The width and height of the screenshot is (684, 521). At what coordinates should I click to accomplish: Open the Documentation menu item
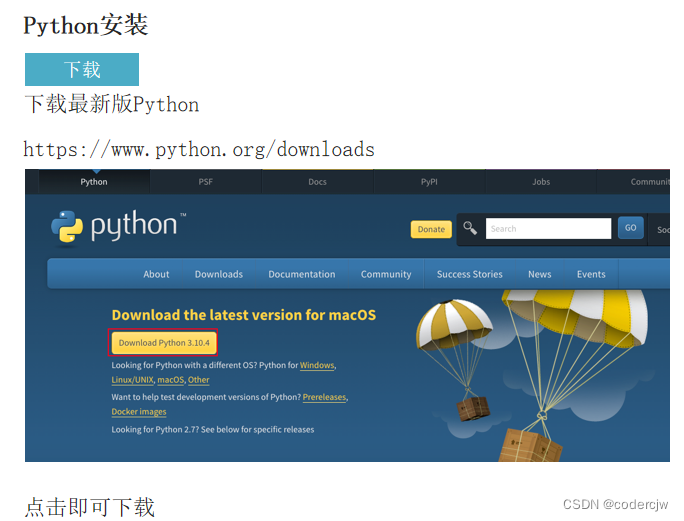301,274
